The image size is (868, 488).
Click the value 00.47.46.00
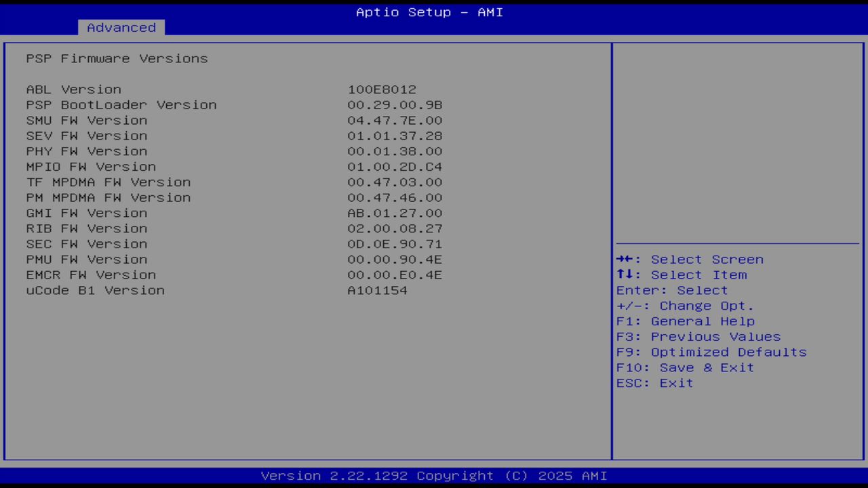coord(395,198)
